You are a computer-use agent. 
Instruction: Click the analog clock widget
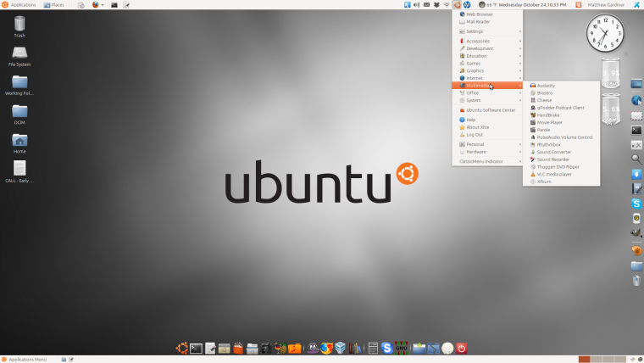605,33
